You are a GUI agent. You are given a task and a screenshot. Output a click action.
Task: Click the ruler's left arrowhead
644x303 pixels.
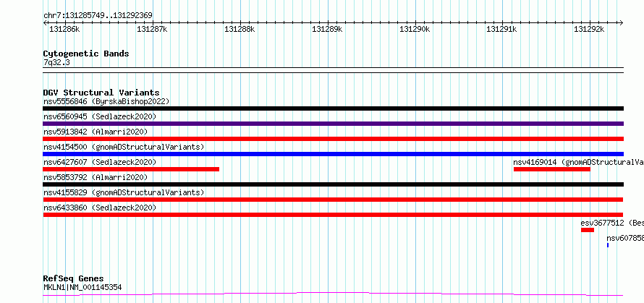(x=45, y=23)
